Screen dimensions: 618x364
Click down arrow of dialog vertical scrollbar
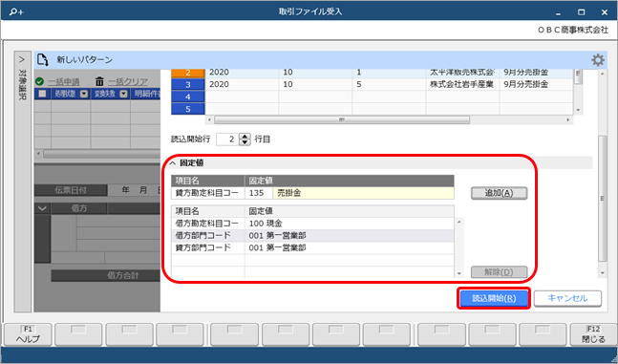(x=602, y=273)
